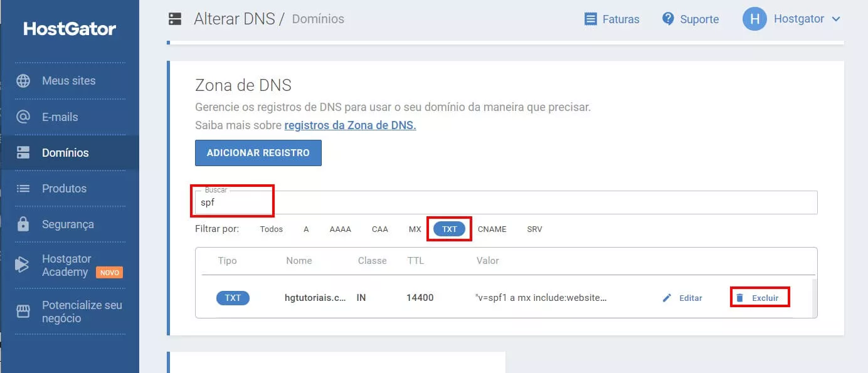Click the Domínios breadcrumb
The image size is (868, 373).
[x=319, y=19]
